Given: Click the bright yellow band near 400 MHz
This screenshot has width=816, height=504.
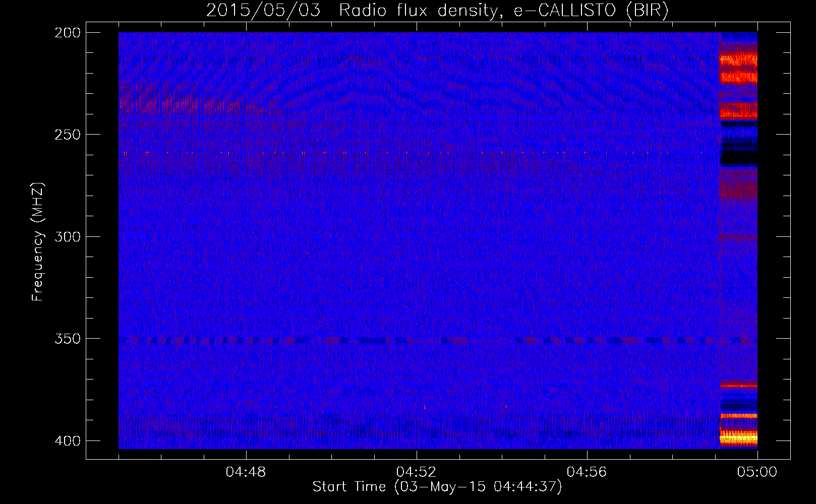Looking at the screenshot, I should 738,438.
